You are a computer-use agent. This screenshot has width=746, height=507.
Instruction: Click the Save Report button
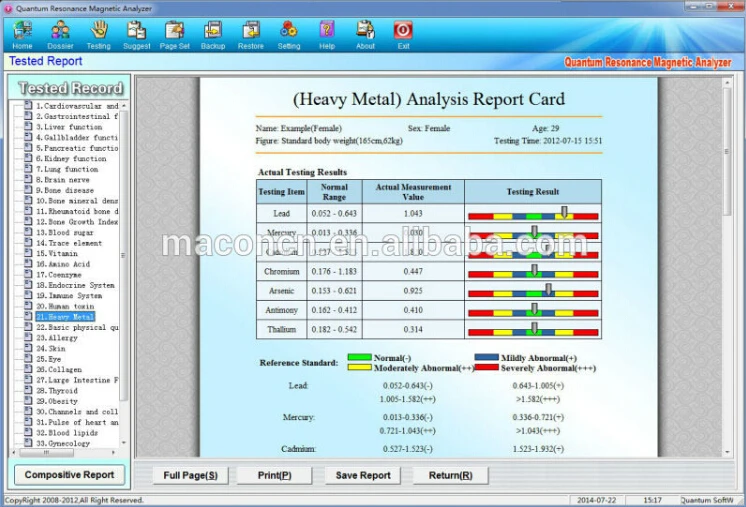[x=363, y=475]
